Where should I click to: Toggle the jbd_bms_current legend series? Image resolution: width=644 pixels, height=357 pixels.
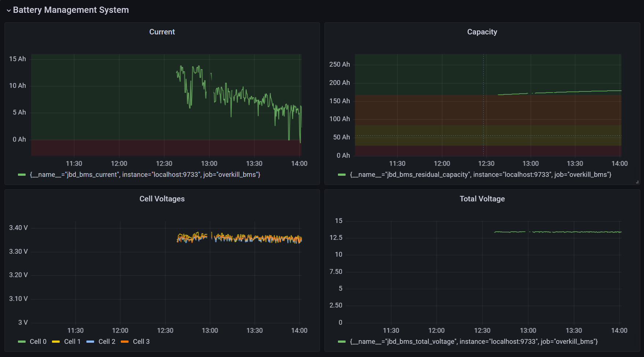(145, 175)
